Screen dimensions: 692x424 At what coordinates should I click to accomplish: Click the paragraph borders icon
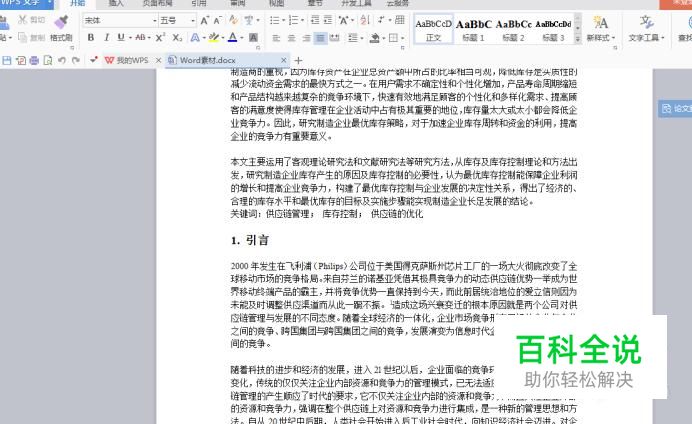tap(393, 38)
